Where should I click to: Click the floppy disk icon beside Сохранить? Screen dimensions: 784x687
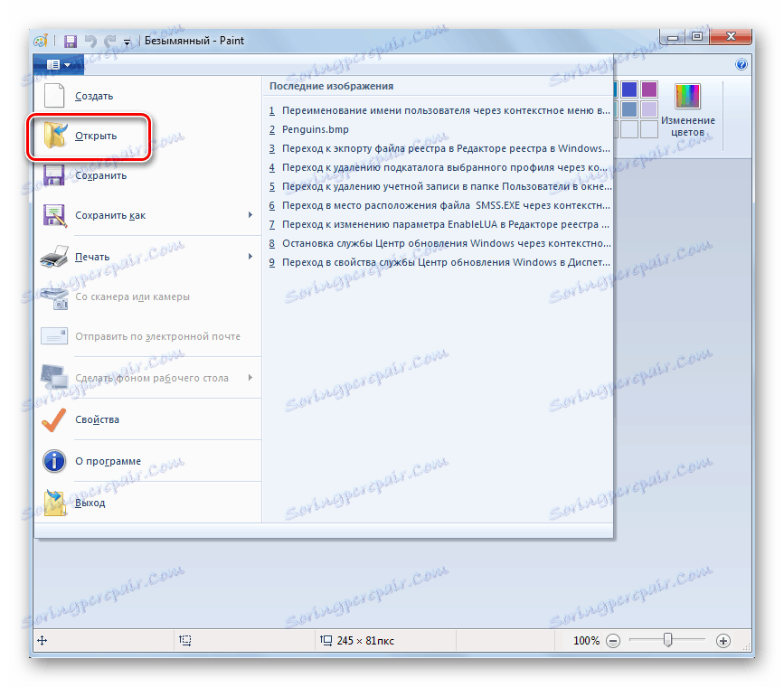53,175
